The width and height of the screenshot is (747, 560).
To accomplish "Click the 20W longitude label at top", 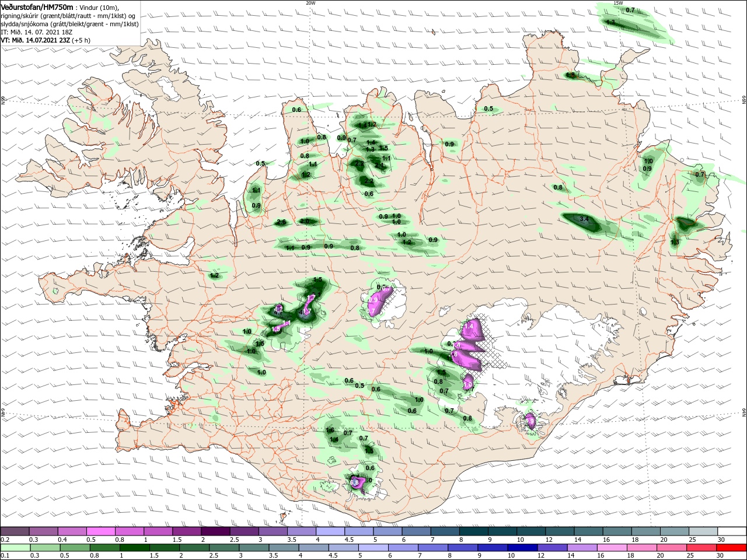I will tap(310, 3).
